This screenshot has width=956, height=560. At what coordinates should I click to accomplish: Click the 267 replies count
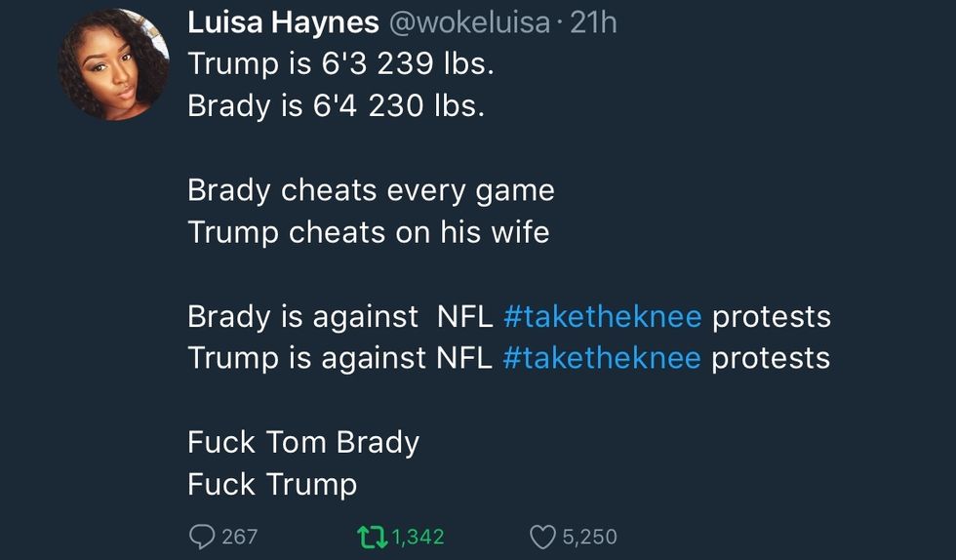240,537
